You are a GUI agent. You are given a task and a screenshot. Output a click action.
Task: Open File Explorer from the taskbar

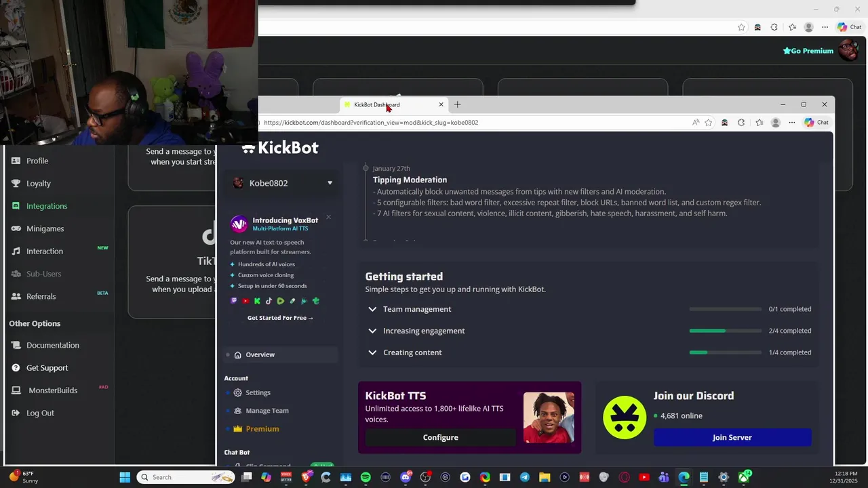545,477
